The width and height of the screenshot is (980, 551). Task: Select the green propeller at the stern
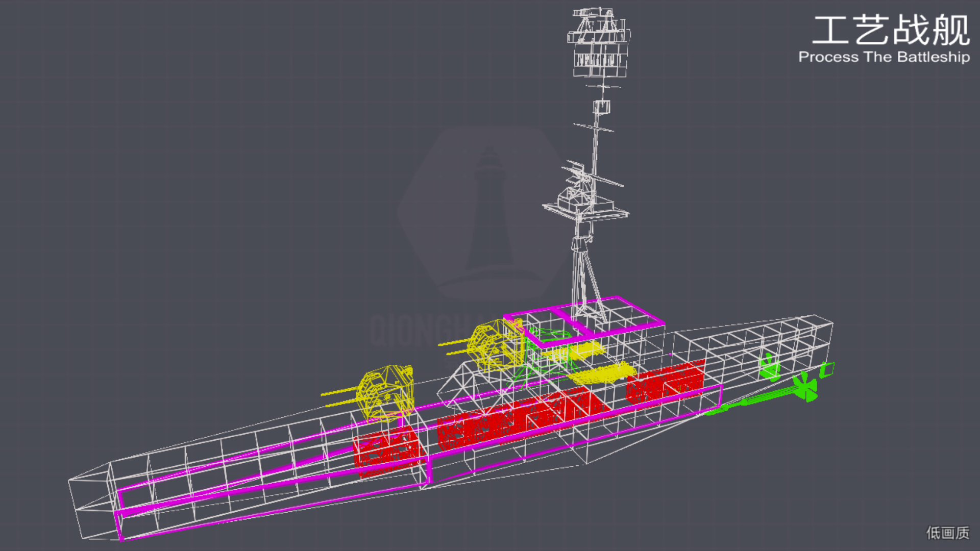point(805,387)
